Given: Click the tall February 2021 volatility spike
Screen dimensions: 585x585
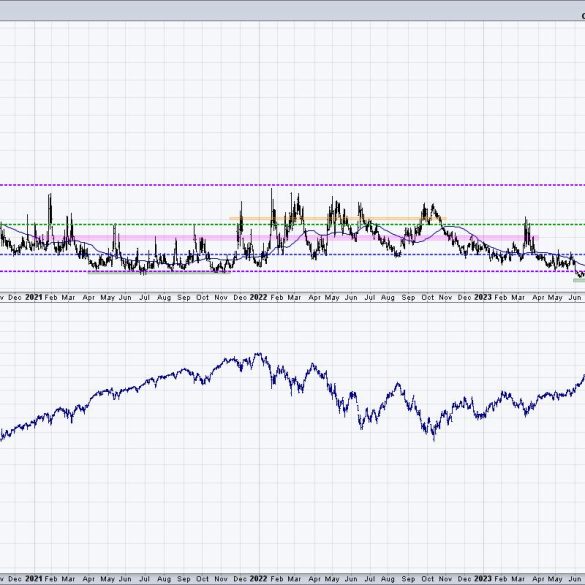Looking at the screenshot, I should [x=50, y=209].
